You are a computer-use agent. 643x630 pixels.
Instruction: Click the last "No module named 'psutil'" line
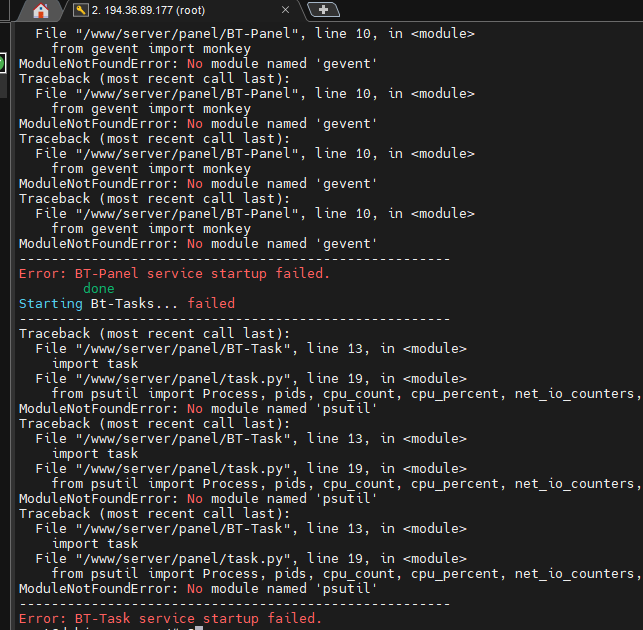[198, 589]
